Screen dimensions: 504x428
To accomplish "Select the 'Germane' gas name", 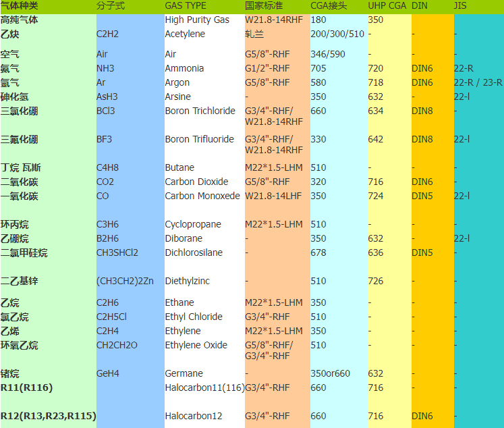I will (x=184, y=373).
